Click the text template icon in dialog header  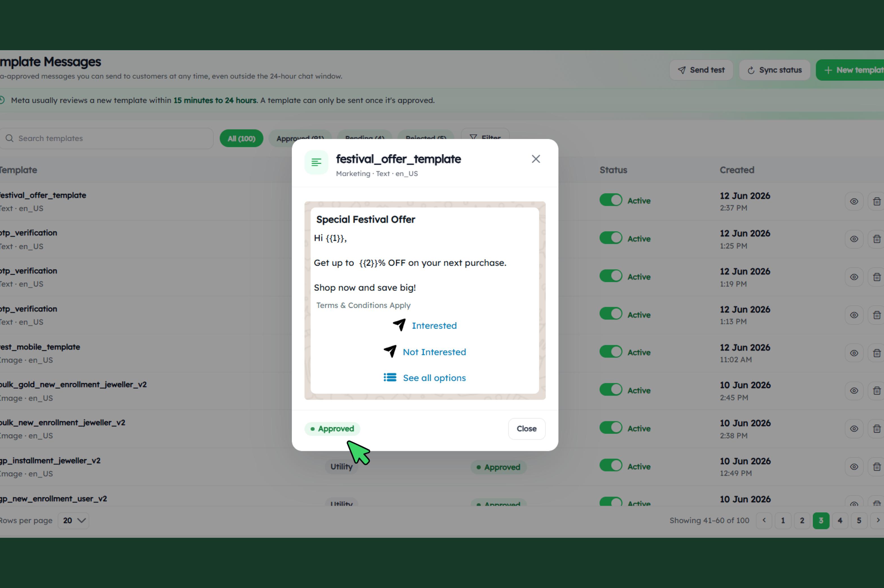coord(316,162)
